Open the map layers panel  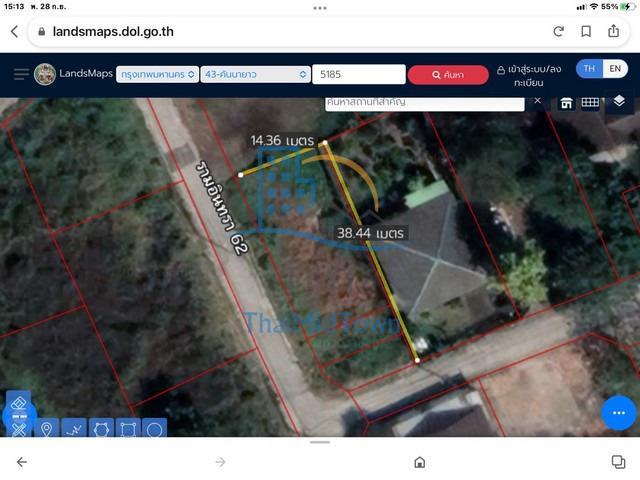coord(619,101)
